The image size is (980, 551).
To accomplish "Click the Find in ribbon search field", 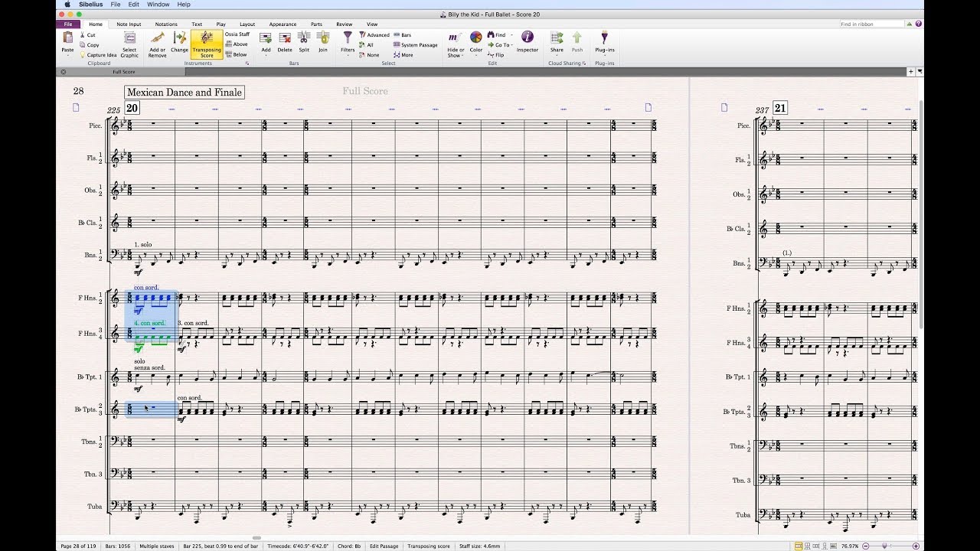I will pyautogui.click(x=871, y=24).
